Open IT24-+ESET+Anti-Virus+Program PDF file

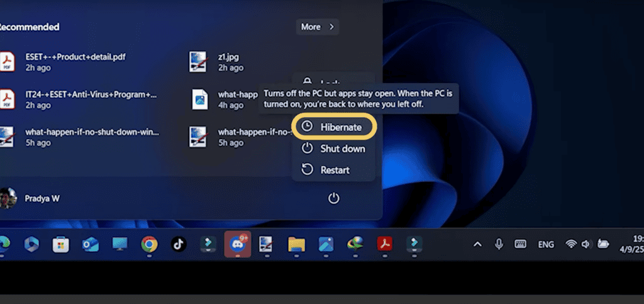click(91, 94)
